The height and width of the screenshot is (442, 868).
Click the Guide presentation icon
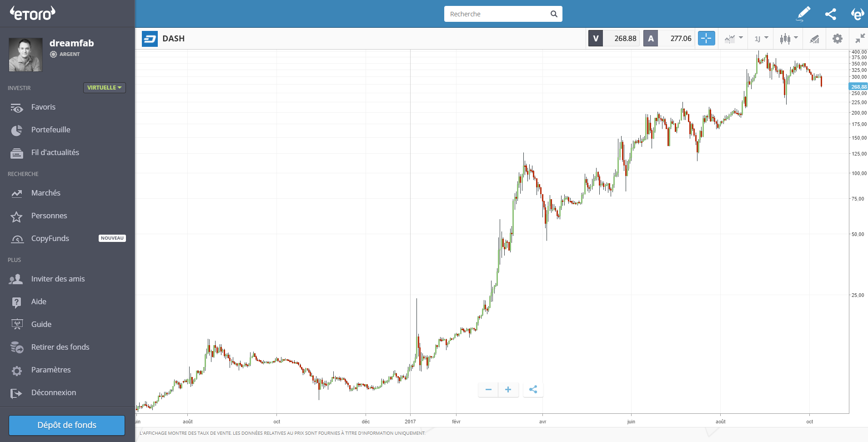coord(17,325)
